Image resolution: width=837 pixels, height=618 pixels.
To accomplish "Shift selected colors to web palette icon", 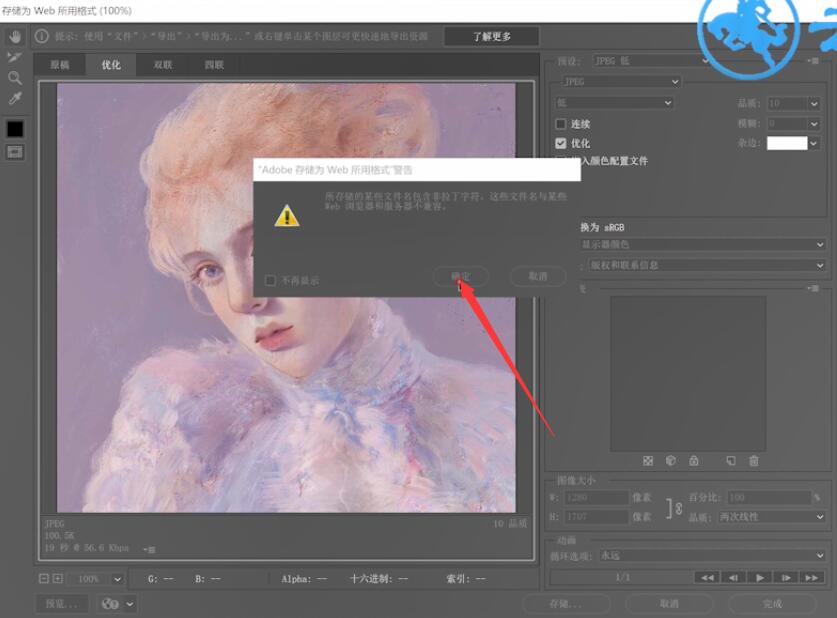I will (x=671, y=461).
